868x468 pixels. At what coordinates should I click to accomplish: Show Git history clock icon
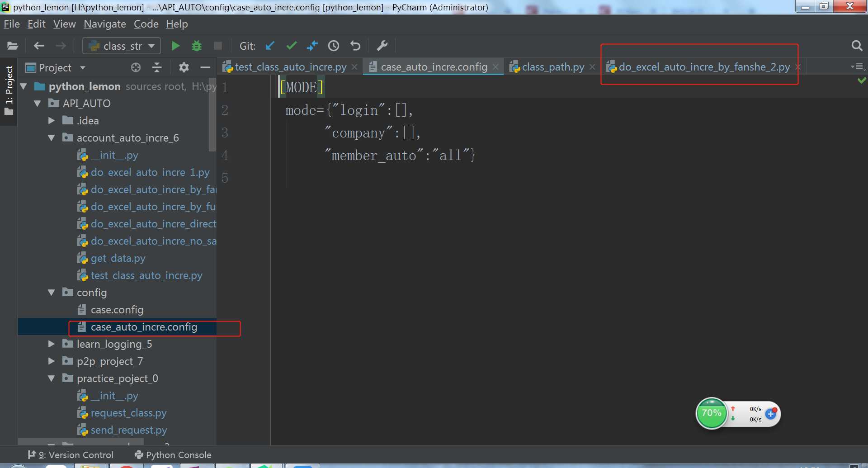(x=334, y=46)
